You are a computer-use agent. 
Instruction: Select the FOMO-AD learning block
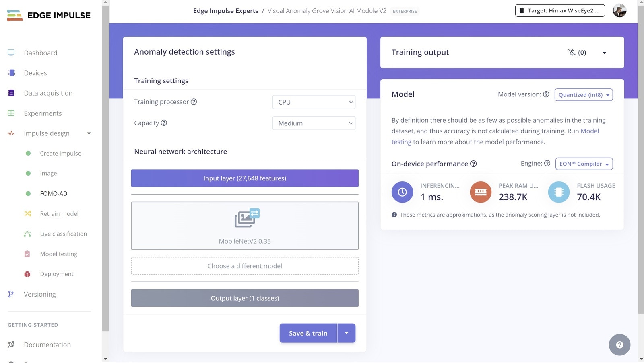click(54, 193)
